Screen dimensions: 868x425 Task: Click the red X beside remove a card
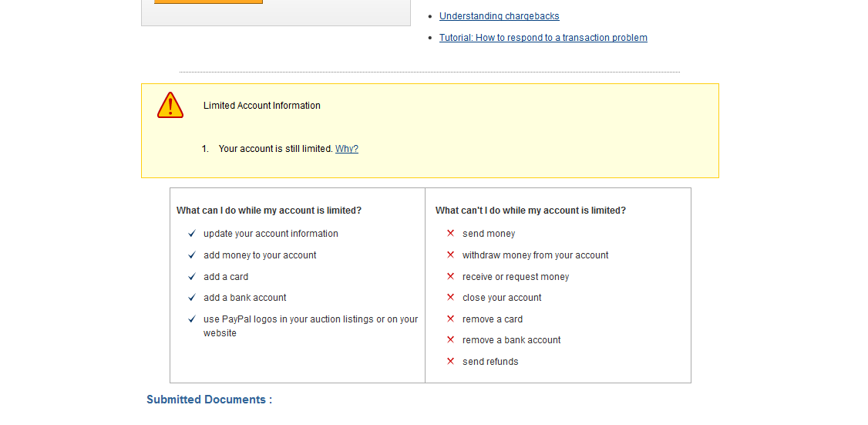451,319
